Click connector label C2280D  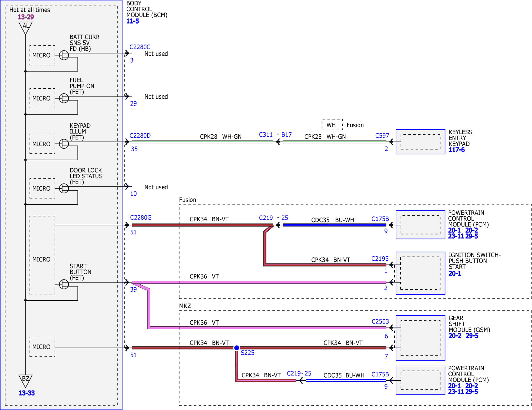click(140, 136)
